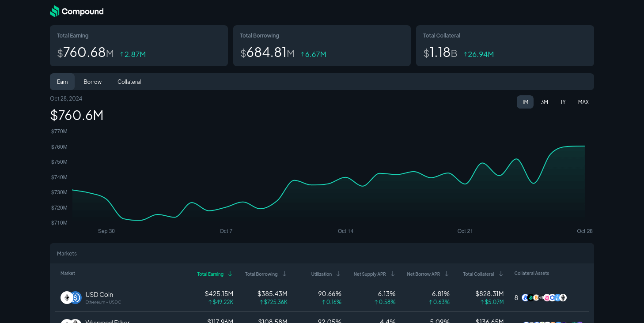Sort by Total Collateral arrow
The width and height of the screenshot is (644, 323).
click(501, 274)
